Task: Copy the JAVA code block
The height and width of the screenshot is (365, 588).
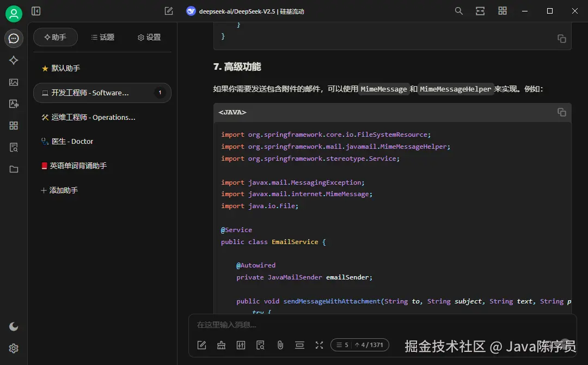Action: 561,112
